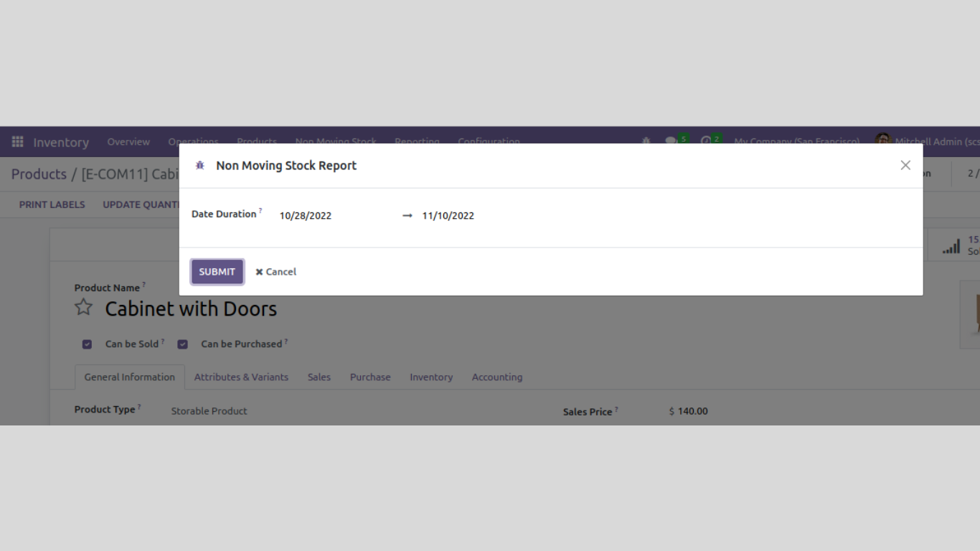Mark product favorite with star icon
Screen dimensions: 980x551
click(x=84, y=308)
